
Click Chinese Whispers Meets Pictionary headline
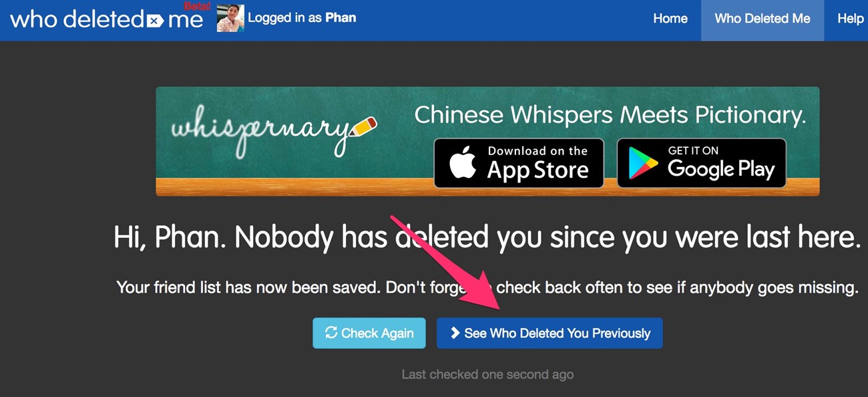coord(610,115)
